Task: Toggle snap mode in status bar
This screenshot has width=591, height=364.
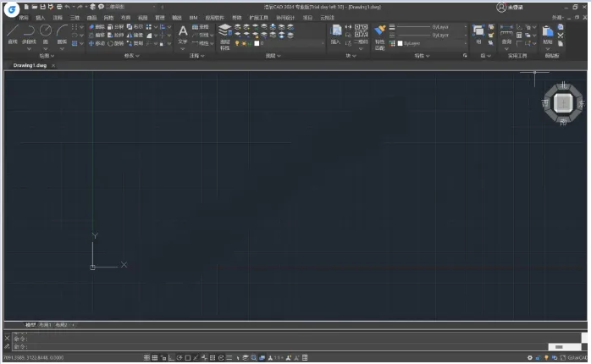Action: tap(146, 357)
